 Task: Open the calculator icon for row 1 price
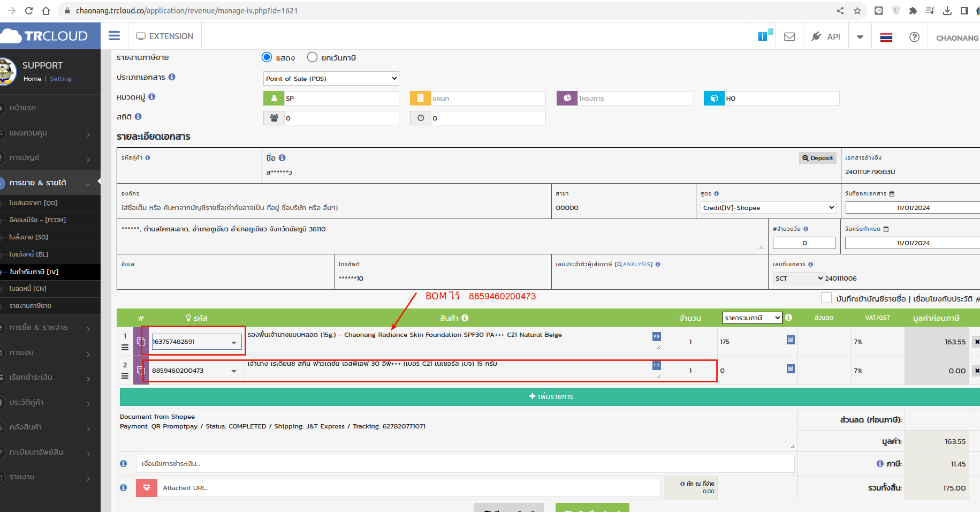pyautogui.click(x=791, y=340)
